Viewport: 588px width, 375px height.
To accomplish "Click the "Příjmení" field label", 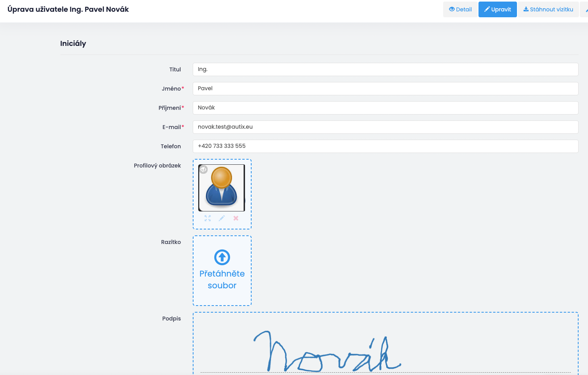I will click(170, 108).
